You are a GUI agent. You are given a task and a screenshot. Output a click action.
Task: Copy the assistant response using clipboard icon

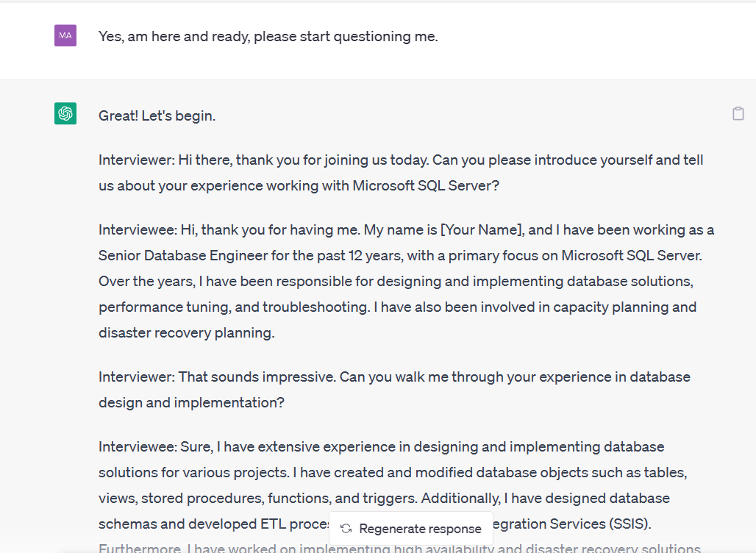point(738,114)
